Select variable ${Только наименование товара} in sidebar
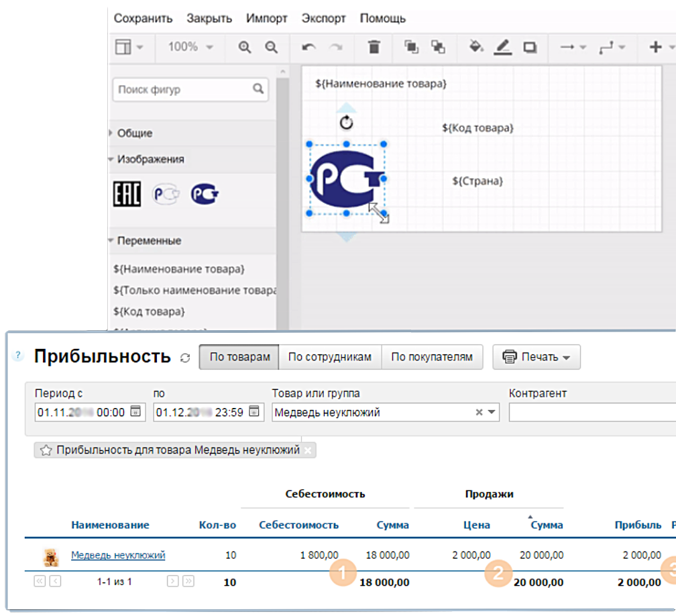 click(194, 291)
